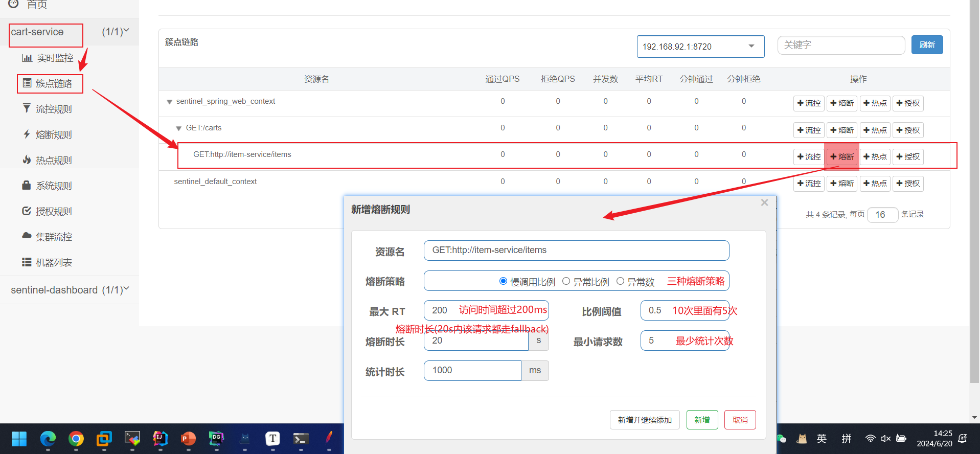The width and height of the screenshot is (980, 454).
Task: Add 流控 rule for GET:/carts
Action: (809, 130)
